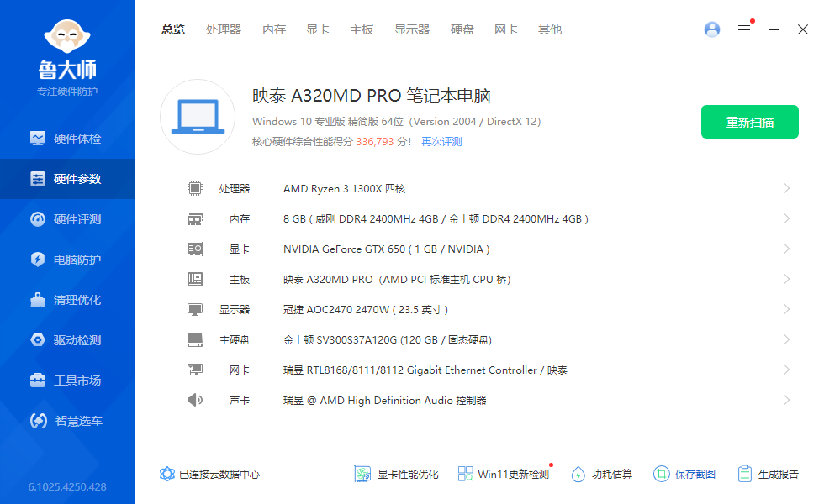
Task: Click the 硬件体检 sidebar icon
Action: (x=38, y=139)
